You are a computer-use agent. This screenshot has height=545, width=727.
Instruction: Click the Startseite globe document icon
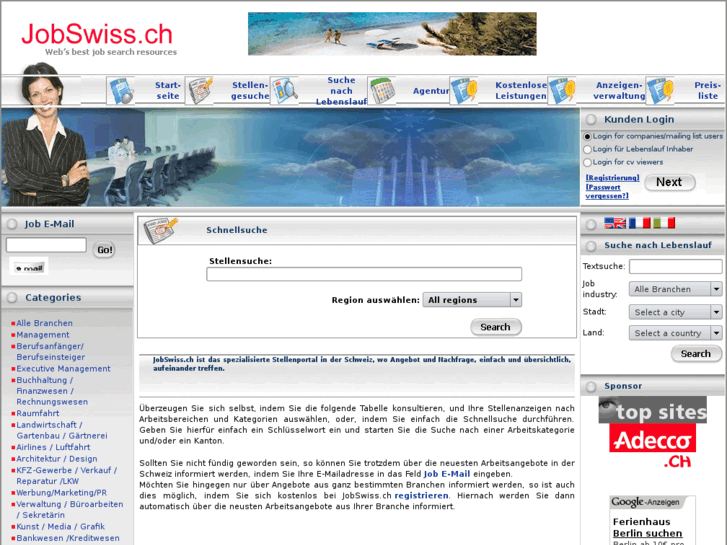[121, 90]
